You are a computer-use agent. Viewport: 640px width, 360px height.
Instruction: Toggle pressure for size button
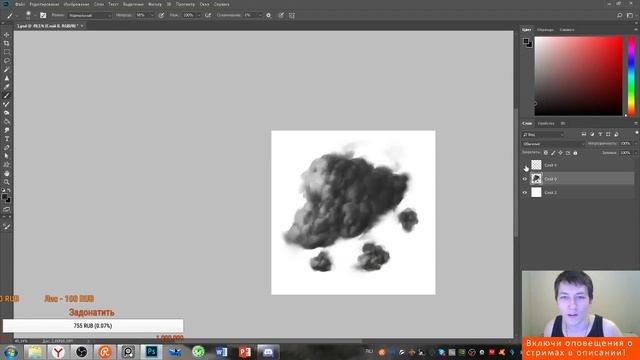(x=281, y=15)
